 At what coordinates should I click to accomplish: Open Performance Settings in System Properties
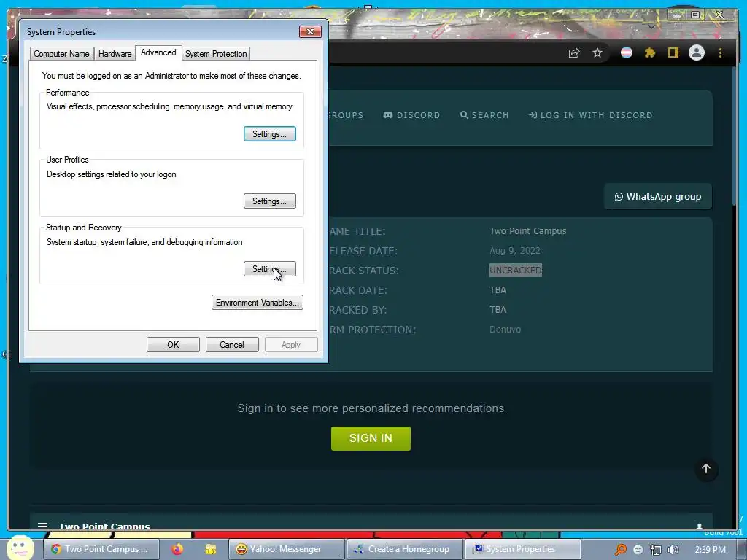pyautogui.click(x=270, y=134)
